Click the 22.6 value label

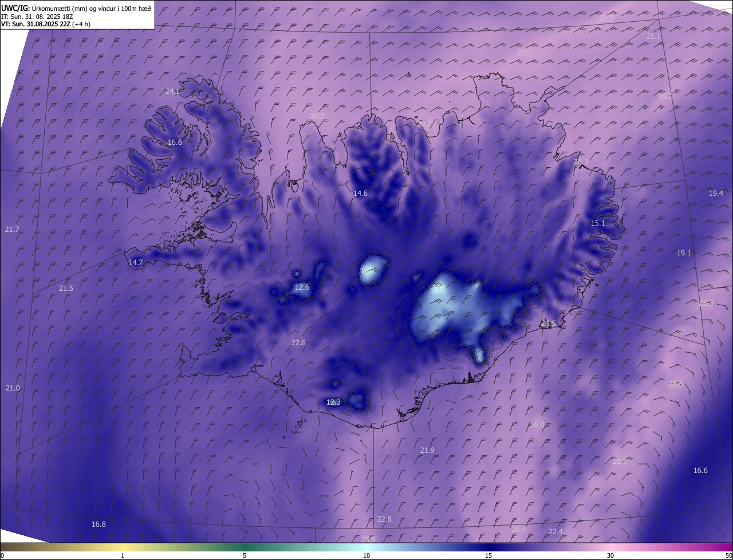click(298, 343)
